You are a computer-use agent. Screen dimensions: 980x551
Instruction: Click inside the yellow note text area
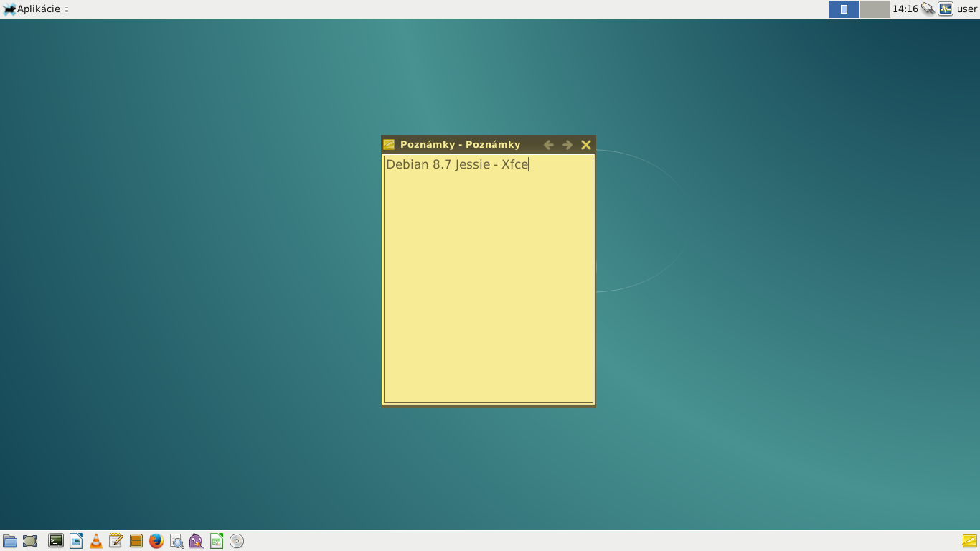(489, 280)
